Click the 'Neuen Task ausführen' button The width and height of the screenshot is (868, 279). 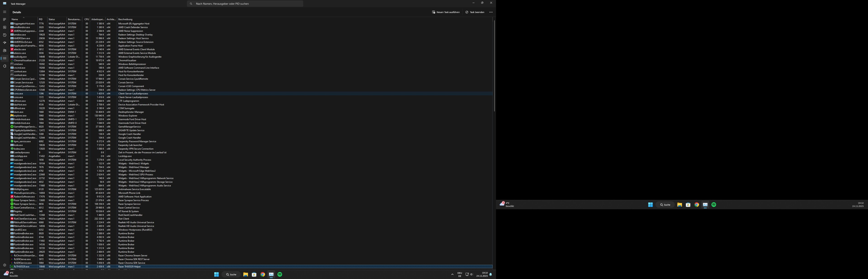click(446, 12)
